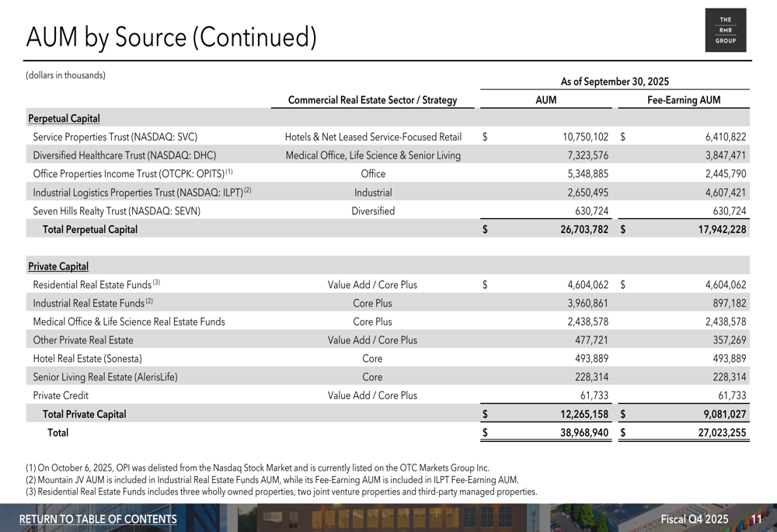Select the As of September 30, 2025 header

tap(615, 82)
